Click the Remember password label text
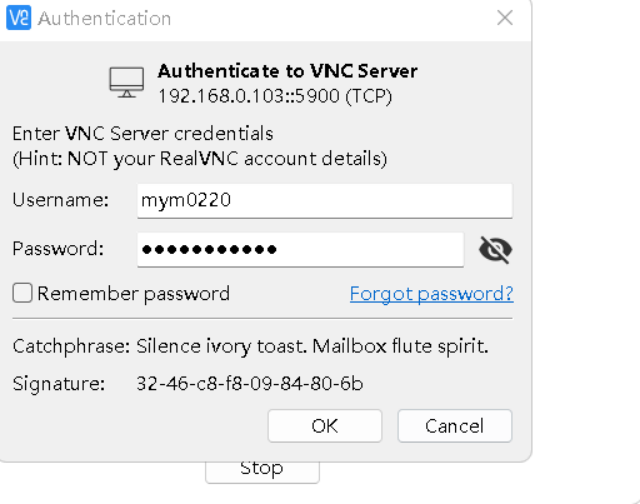 [x=133, y=294]
